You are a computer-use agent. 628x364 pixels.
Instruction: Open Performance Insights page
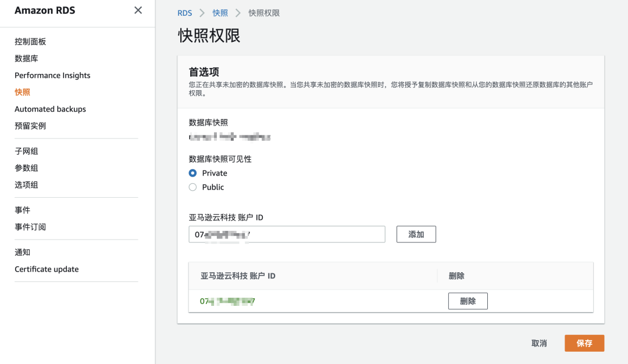point(52,75)
